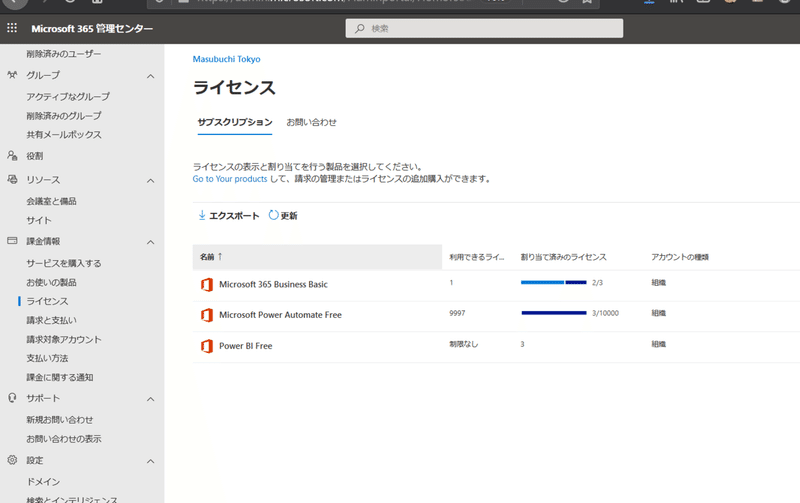Collapse the リソース section chevron

151,181
